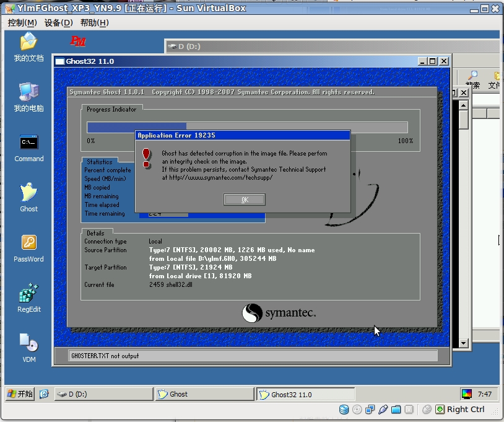Click the VirtualBox network status icon
Screen dimensions: 504x422
(370, 410)
